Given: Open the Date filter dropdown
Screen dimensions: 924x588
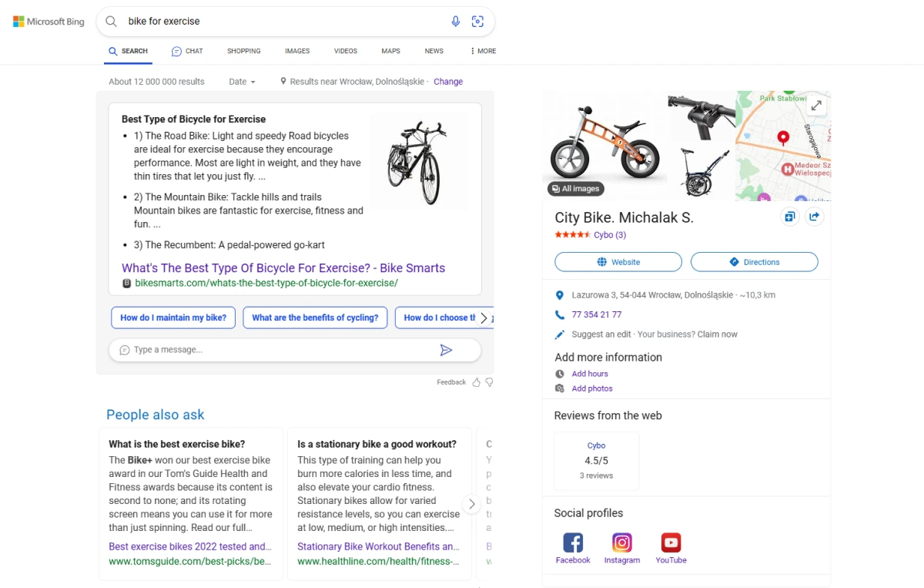Looking at the screenshot, I should 242,82.
